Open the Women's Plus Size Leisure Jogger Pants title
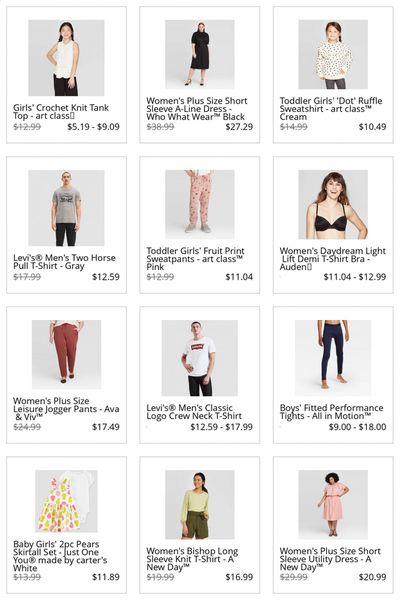Screen dimensions: 400x600 [x=66, y=409]
